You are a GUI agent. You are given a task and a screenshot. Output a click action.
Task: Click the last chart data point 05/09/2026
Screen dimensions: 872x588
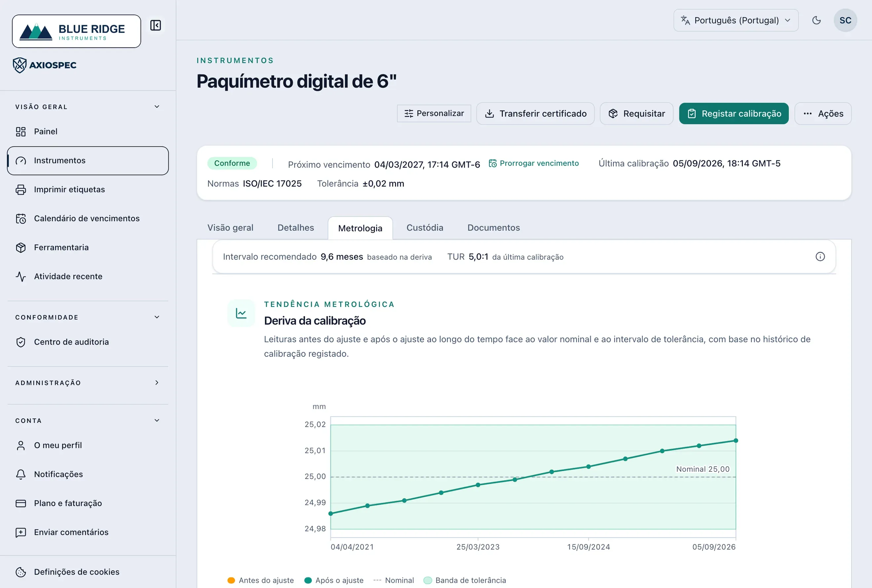[736, 441]
